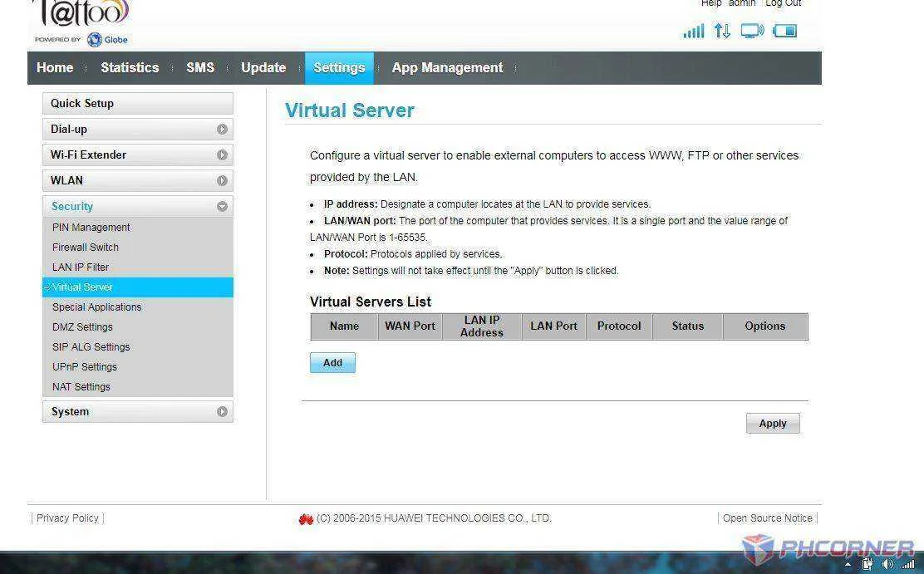Click the taskbar power plug icon
Image resolution: width=924 pixels, height=574 pixels.
pyautogui.click(x=867, y=564)
